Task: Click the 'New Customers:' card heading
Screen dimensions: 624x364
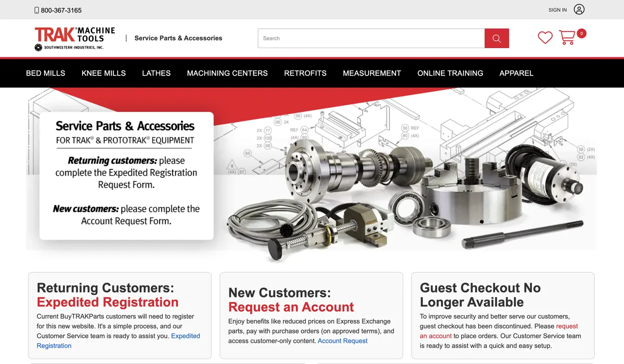Action: 280,293
